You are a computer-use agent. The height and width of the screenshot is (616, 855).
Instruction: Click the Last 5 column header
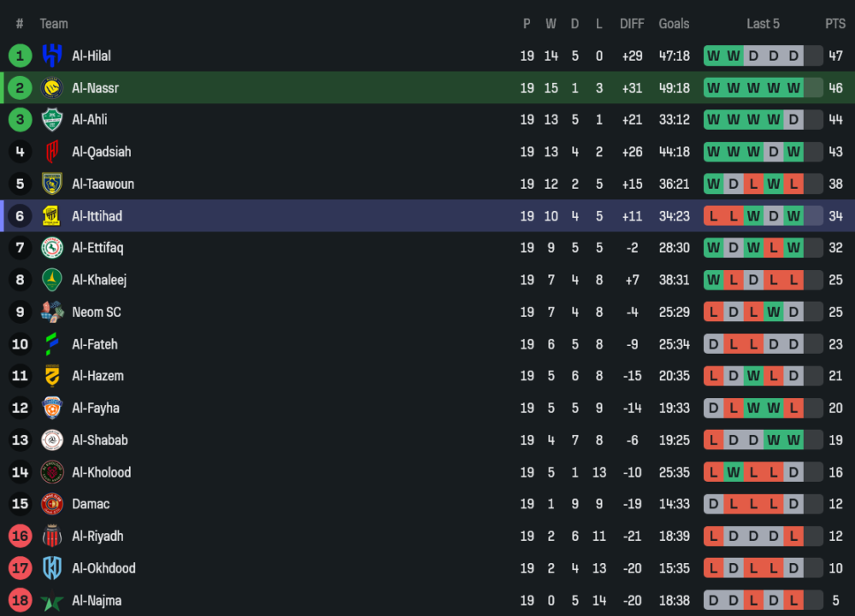tap(763, 24)
